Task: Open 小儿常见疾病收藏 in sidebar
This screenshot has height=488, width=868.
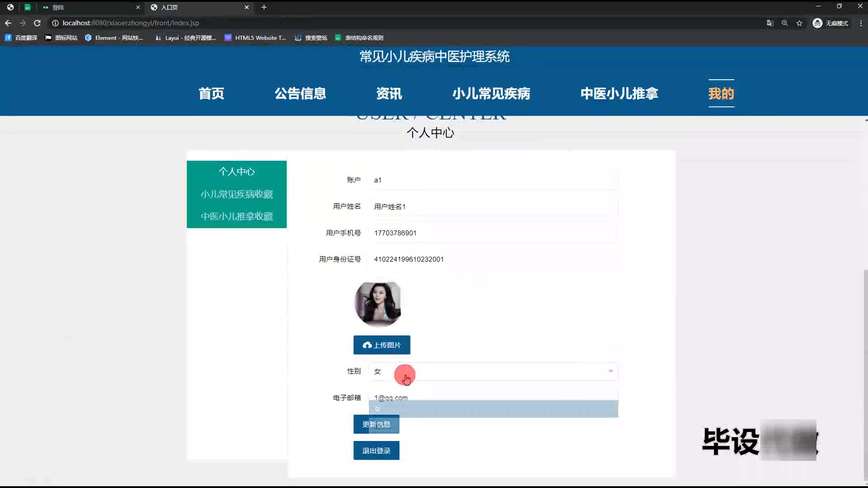Action: pyautogui.click(x=236, y=194)
